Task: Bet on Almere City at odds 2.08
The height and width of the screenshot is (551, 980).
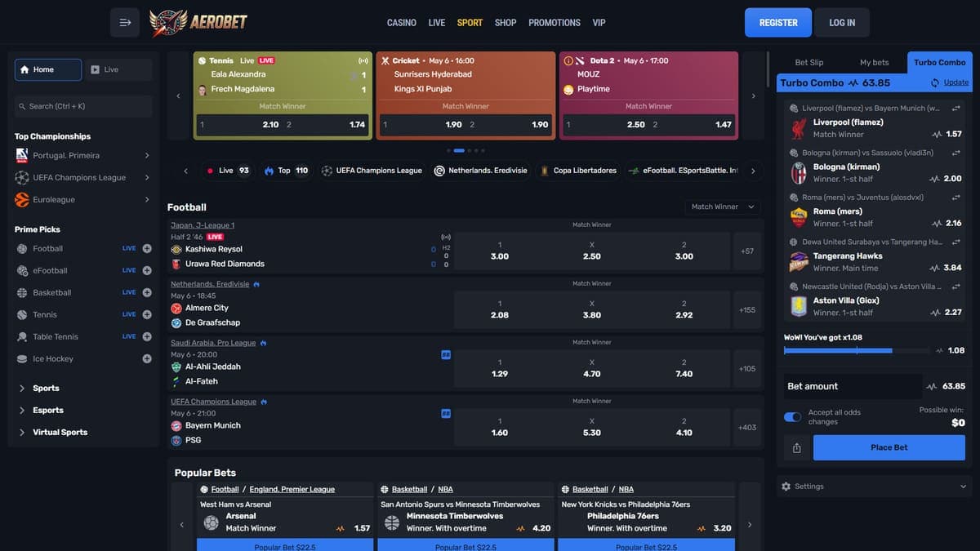Action: tap(500, 309)
